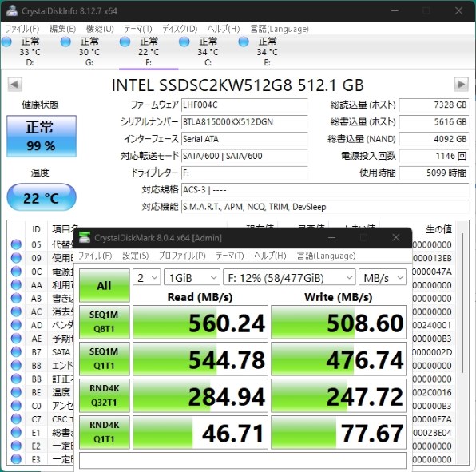Open 設定(S) menu in CrystalDiskMark
Image resolution: width=476 pixels, height=472 pixels.
coord(136,256)
